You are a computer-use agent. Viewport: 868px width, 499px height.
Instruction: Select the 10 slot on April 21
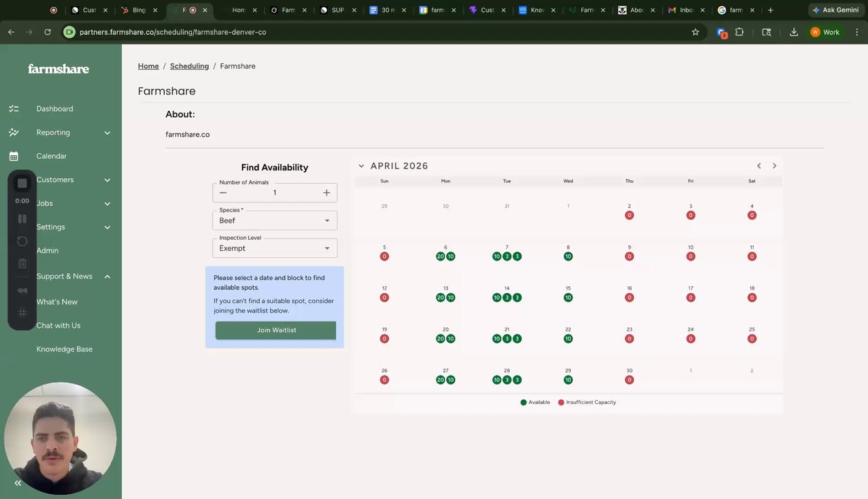click(x=497, y=339)
